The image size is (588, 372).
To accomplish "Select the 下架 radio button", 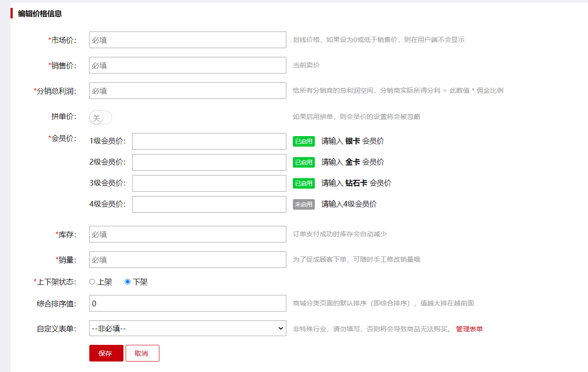I will [128, 282].
